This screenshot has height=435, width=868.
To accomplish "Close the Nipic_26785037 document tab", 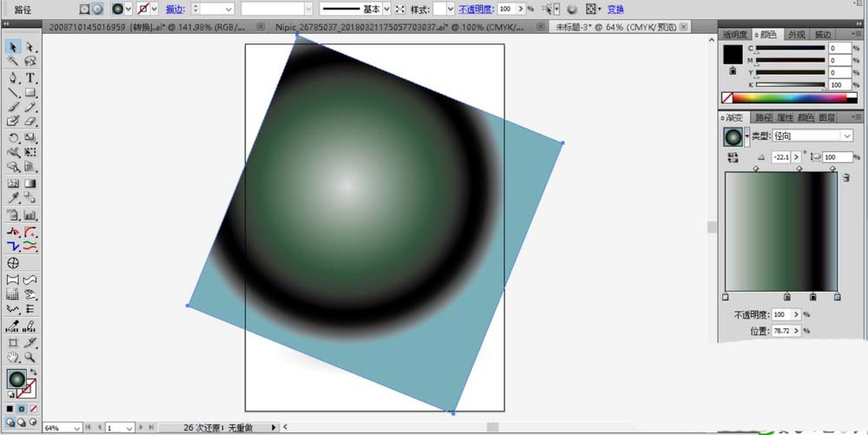I will tap(541, 28).
